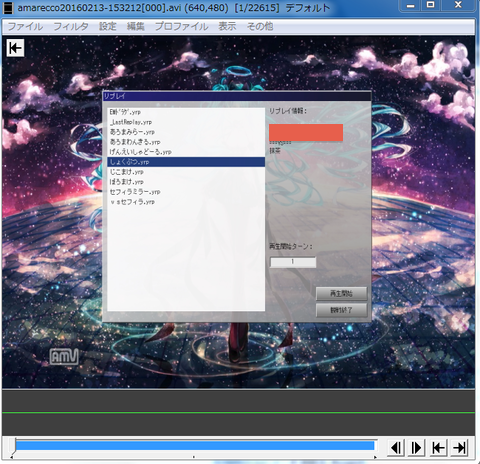The image size is (480, 464).
Task: Click the green audio waveform line
Action: 238,413
